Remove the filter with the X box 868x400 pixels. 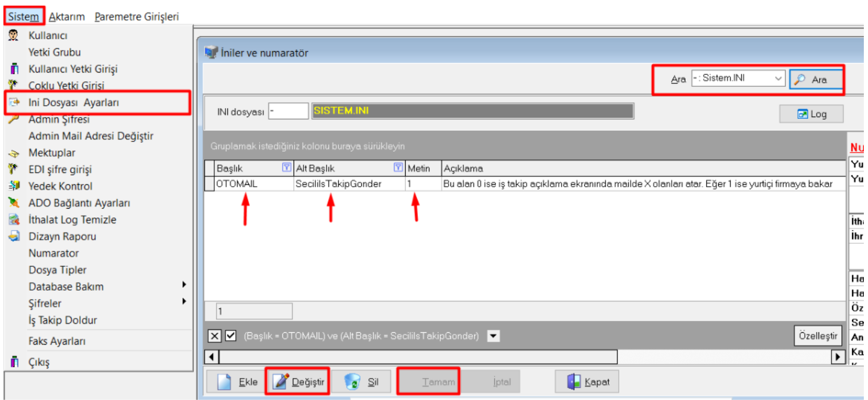click(215, 336)
